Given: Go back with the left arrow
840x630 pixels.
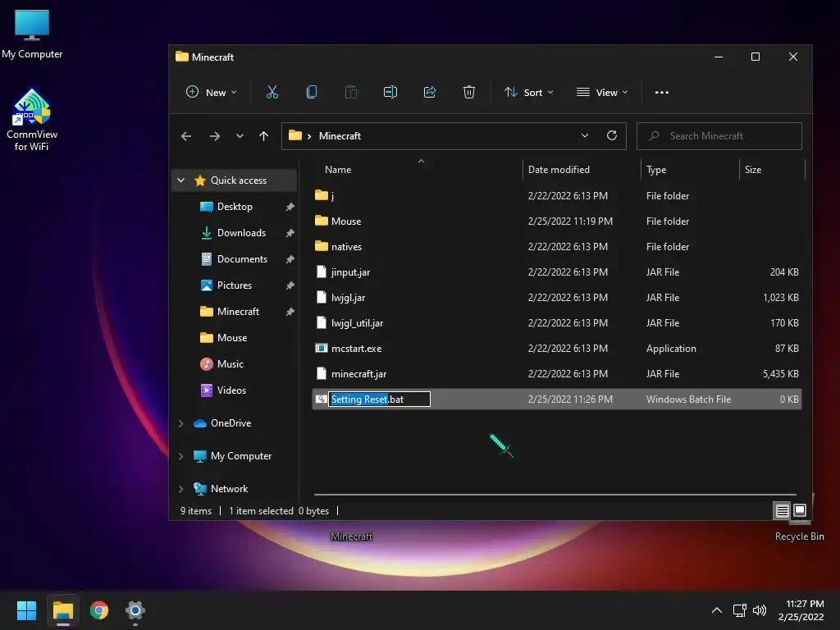Looking at the screenshot, I should [186, 136].
